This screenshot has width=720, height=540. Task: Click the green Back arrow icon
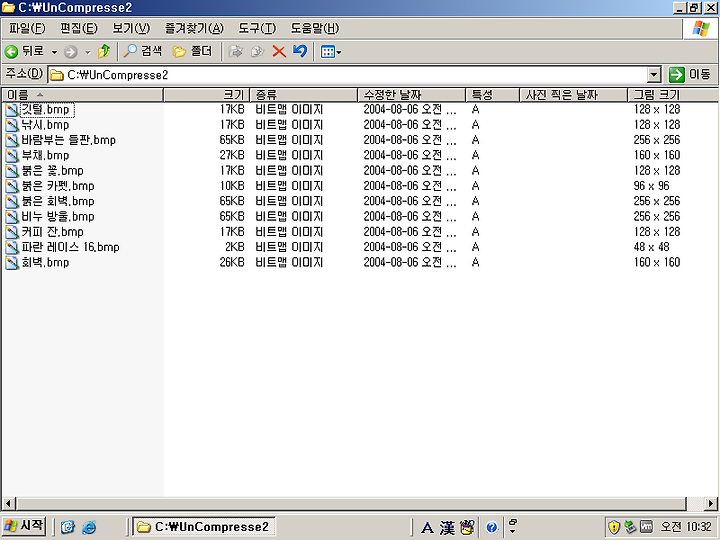(x=11, y=51)
